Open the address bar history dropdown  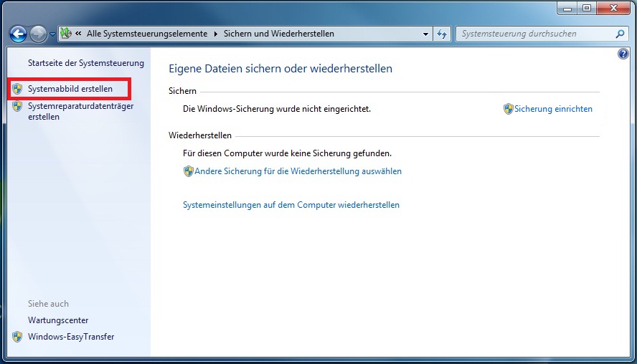click(x=425, y=34)
